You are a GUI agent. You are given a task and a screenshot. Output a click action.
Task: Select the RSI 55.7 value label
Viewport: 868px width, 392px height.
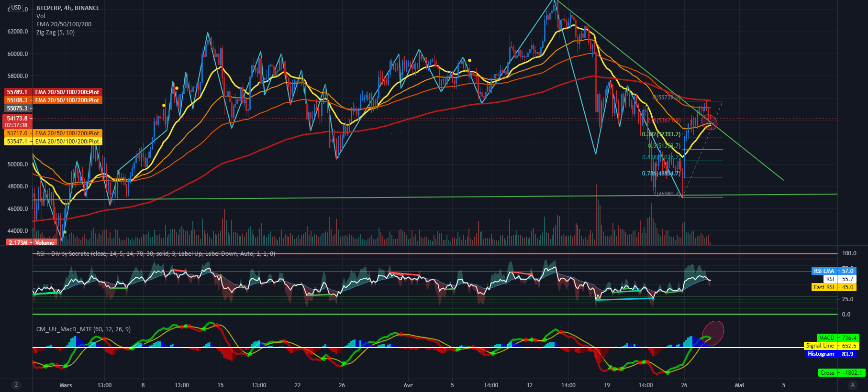(x=840, y=279)
